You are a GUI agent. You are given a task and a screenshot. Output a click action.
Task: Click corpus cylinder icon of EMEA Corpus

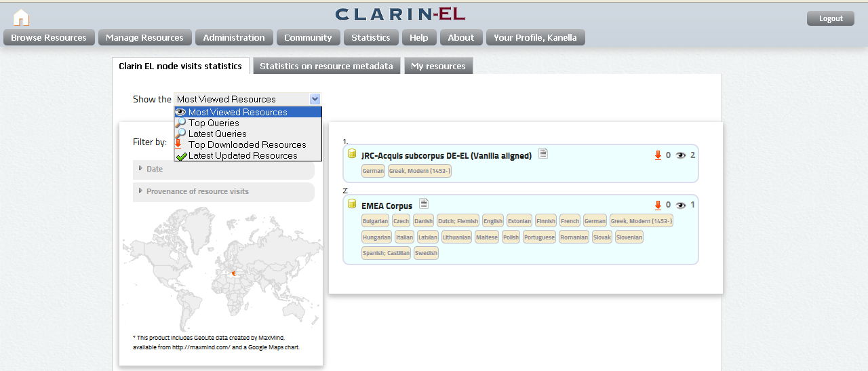point(352,204)
